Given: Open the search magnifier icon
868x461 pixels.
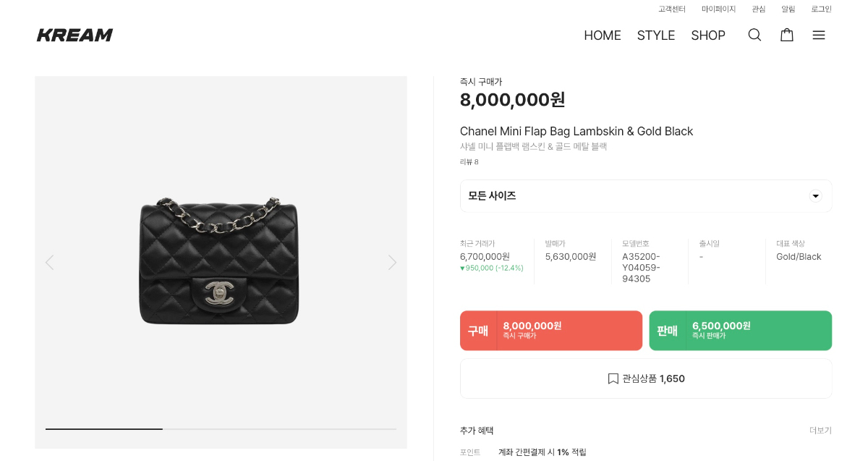Looking at the screenshot, I should [754, 35].
